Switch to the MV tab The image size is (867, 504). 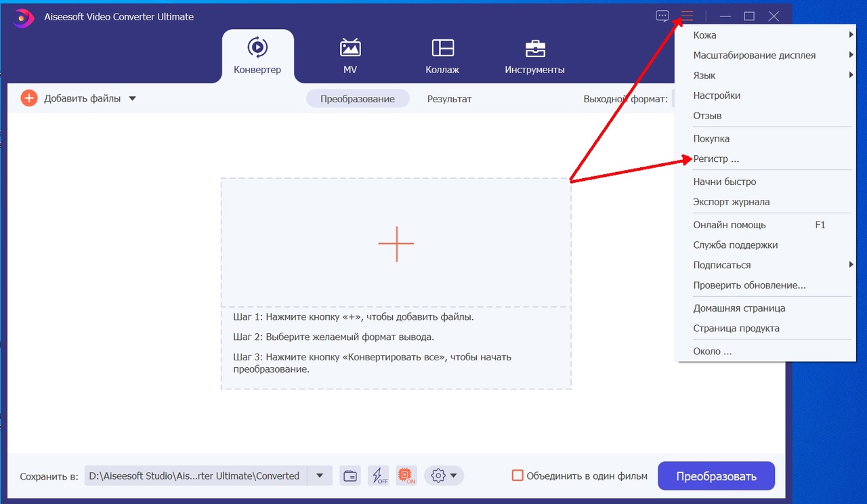(350, 56)
